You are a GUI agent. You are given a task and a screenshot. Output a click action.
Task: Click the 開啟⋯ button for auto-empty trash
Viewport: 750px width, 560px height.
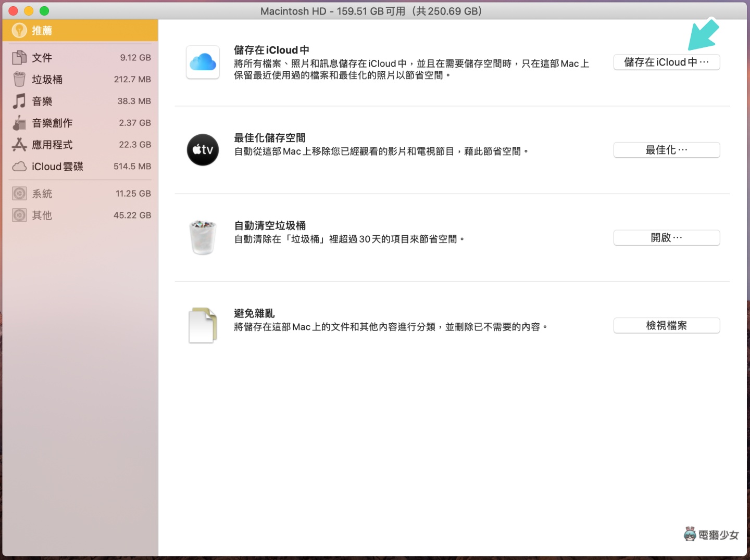pyautogui.click(x=667, y=238)
